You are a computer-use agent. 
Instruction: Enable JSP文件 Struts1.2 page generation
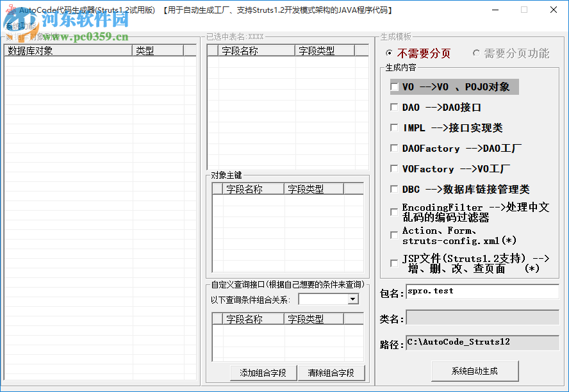tap(393, 262)
